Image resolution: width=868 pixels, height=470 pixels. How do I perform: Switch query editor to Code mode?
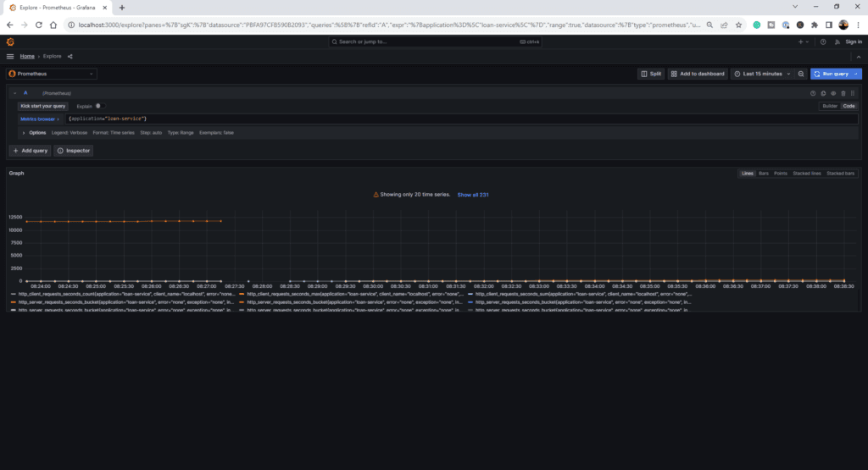[849, 106]
